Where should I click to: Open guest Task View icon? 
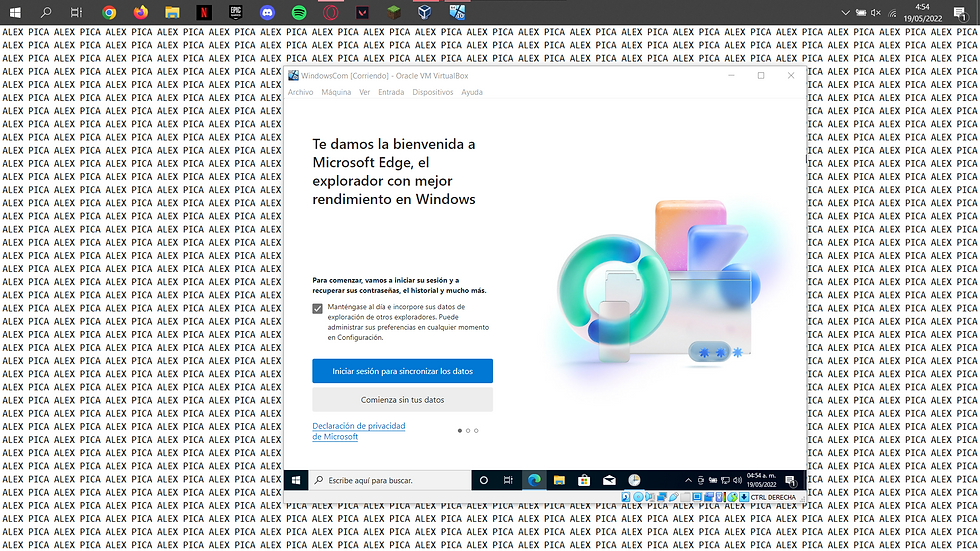508,480
